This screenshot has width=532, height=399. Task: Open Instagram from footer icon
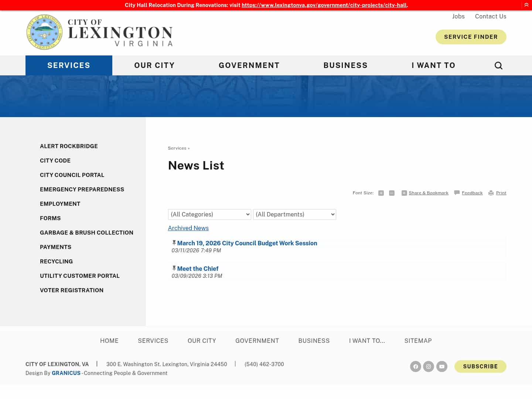pos(429,366)
